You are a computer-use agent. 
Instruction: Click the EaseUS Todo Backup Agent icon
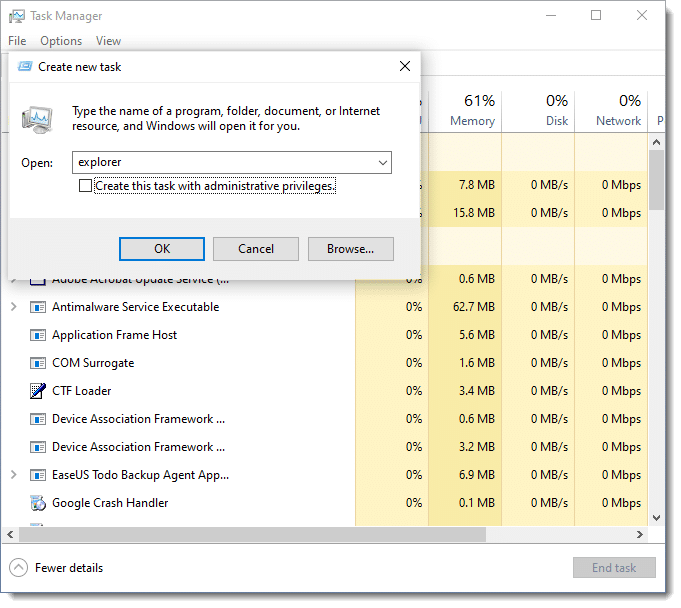(38, 476)
